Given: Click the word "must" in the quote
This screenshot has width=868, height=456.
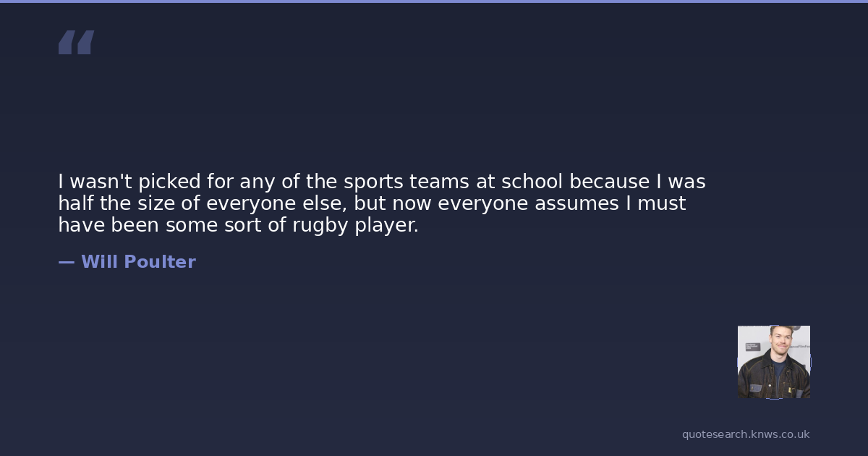Looking at the screenshot, I should [x=662, y=203].
